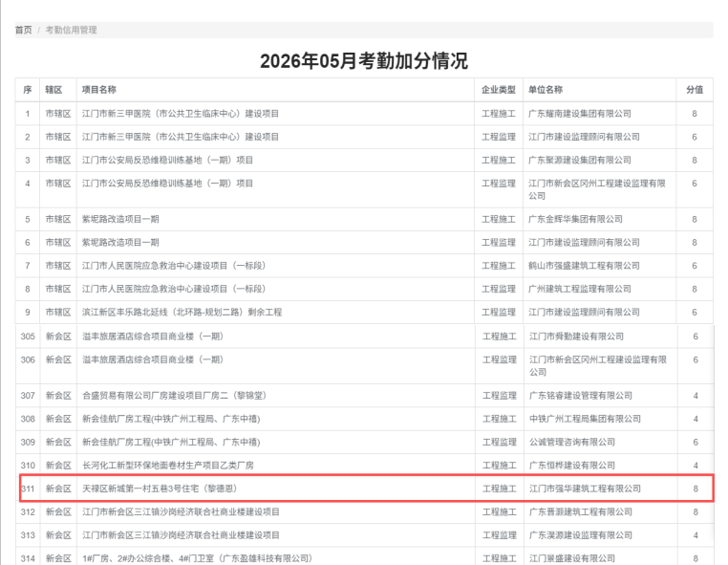Click 广东恒桦建设有限公司 in row 310
This screenshot has height=565, width=728.
click(572, 466)
